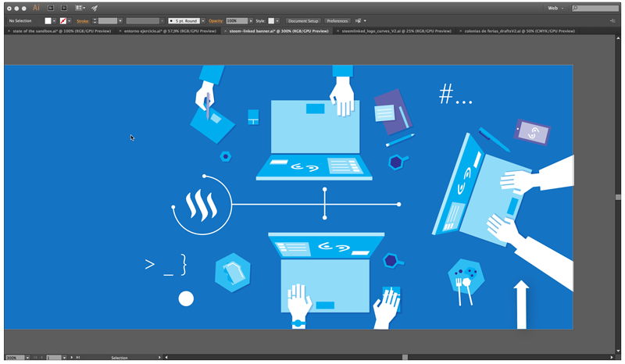Screen dimensions: 625x364
Task: Switch to 'entorno ejercicio.ai' document tab
Action: click(170, 30)
